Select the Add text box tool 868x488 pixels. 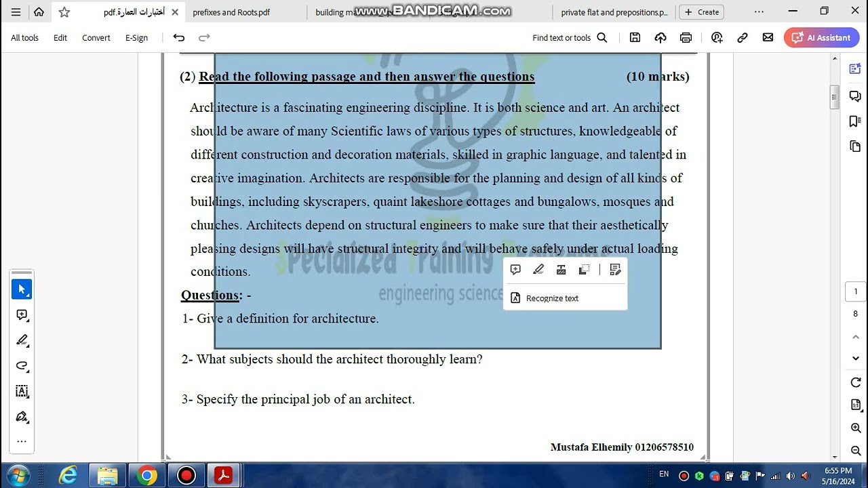click(x=22, y=391)
